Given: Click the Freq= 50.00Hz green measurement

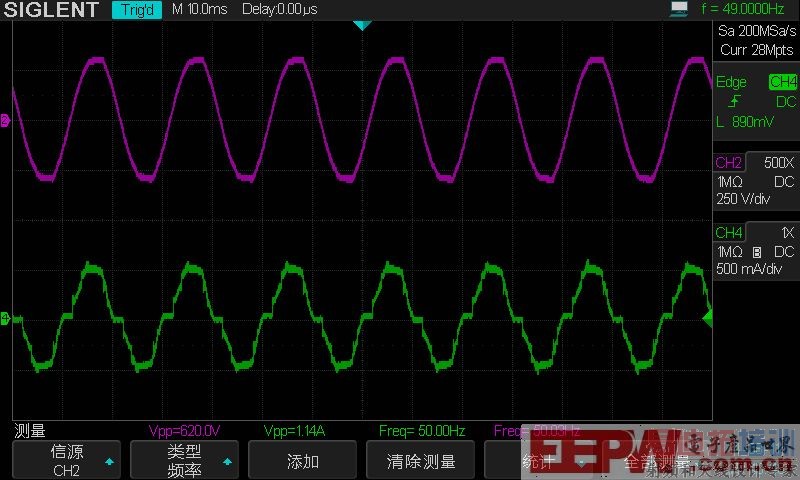Looking at the screenshot, I should pyautogui.click(x=422, y=431).
